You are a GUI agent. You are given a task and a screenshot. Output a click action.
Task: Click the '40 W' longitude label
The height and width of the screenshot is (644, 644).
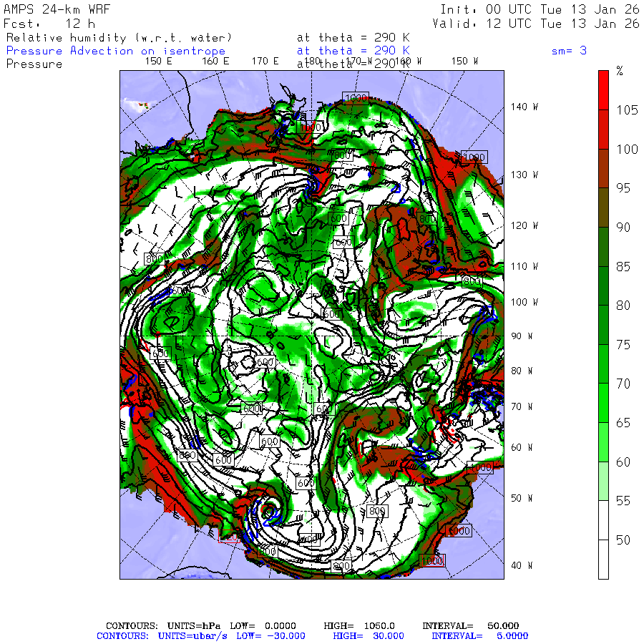coord(522,565)
